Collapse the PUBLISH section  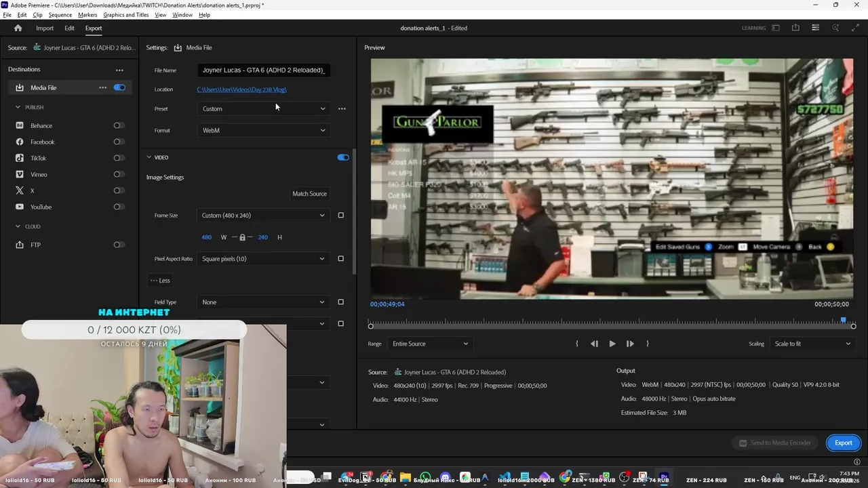click(x=18, y=107)
